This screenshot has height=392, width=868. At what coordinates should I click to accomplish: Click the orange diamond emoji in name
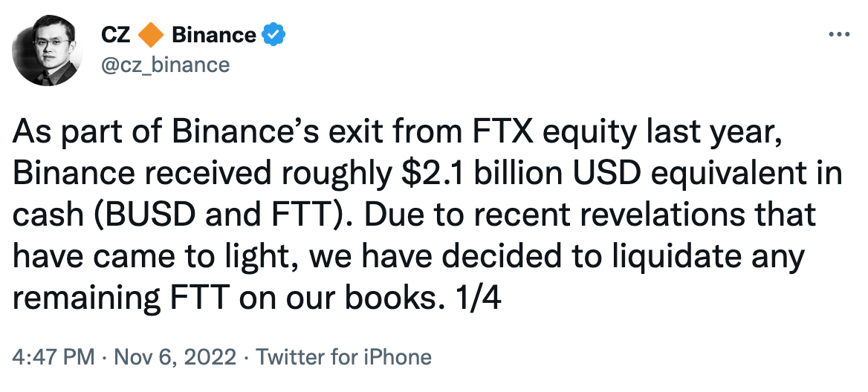(152, 34)
